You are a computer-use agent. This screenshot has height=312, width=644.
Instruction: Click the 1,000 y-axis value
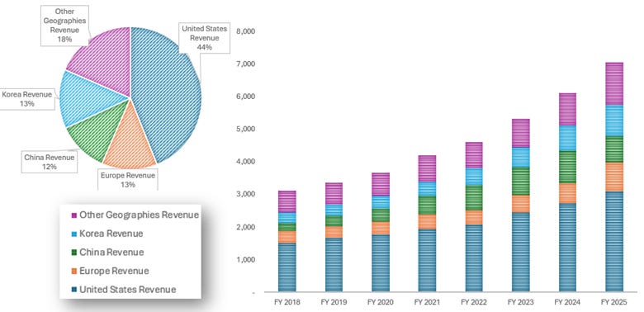246,259
